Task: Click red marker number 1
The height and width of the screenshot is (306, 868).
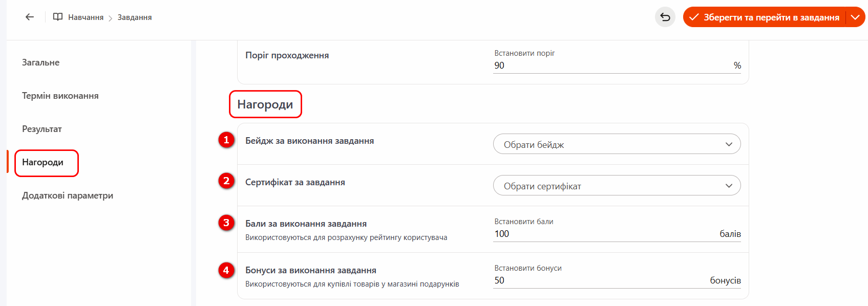Action: 226,140
